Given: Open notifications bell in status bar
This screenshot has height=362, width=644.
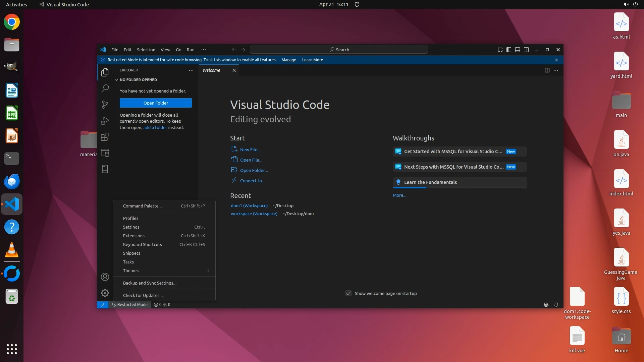Looking at the screenshot, I should point(556,305).
